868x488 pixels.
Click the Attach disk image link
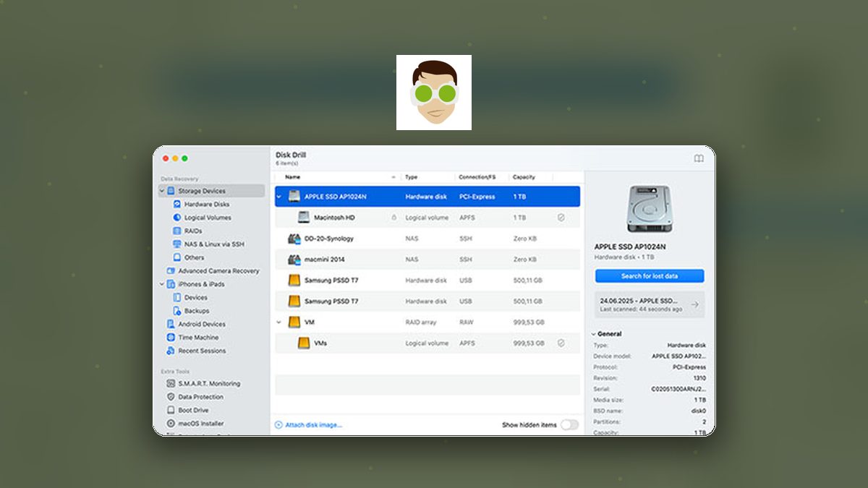[313, 425]
